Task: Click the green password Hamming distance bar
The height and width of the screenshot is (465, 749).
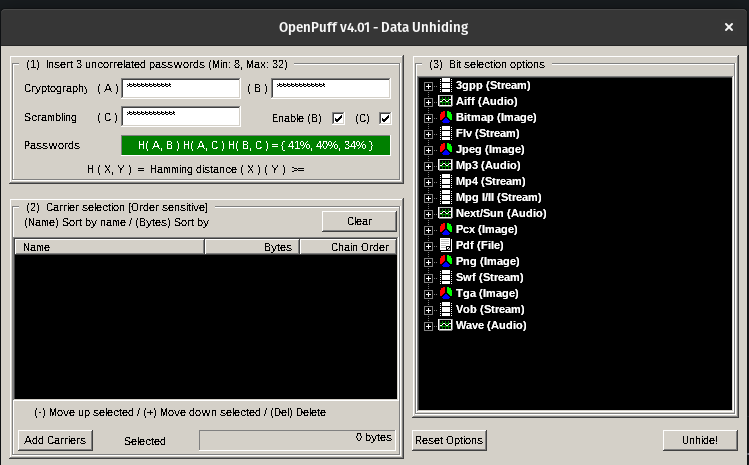Action: 255,145
